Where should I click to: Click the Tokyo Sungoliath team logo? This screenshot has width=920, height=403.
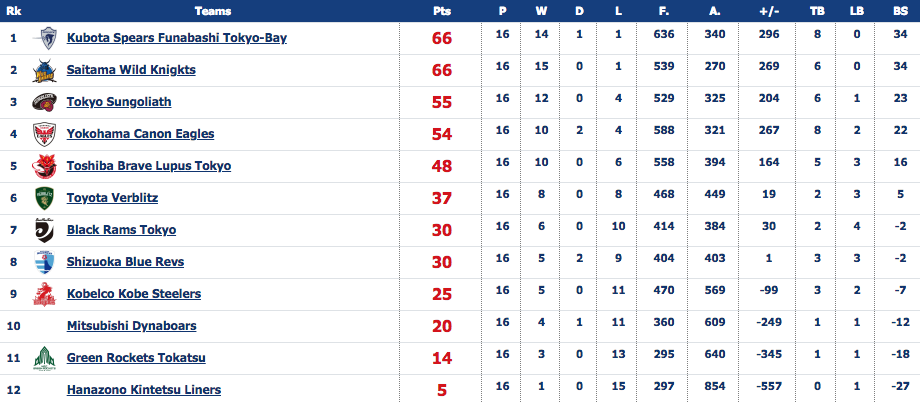[x=45, y=102]
